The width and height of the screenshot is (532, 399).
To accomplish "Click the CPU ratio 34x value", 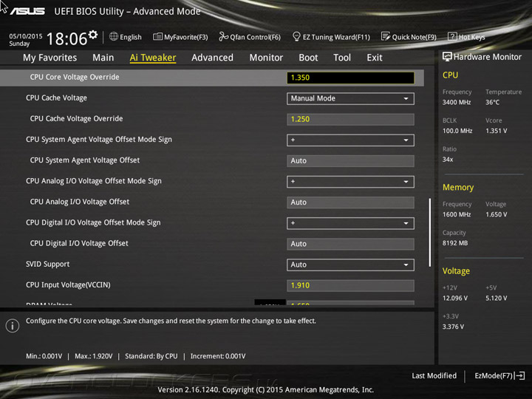I will (448, 159).
